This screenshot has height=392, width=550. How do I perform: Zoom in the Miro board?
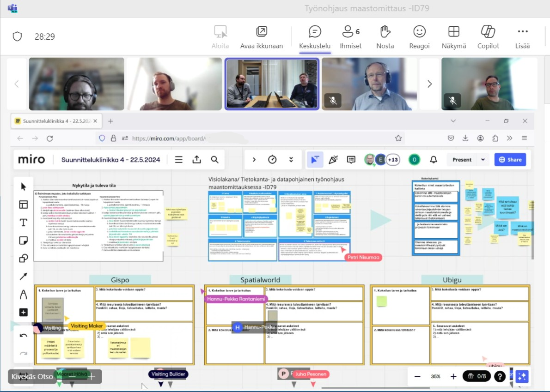click(453, 377)
